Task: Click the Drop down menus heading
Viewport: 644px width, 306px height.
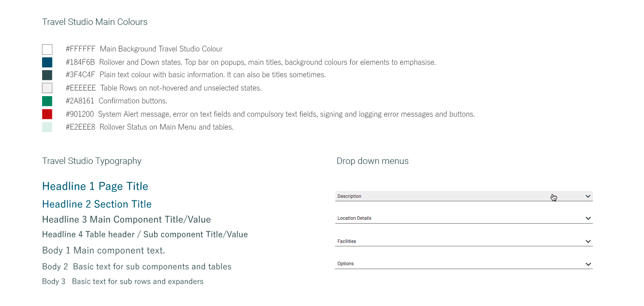Action: [373, 161]
